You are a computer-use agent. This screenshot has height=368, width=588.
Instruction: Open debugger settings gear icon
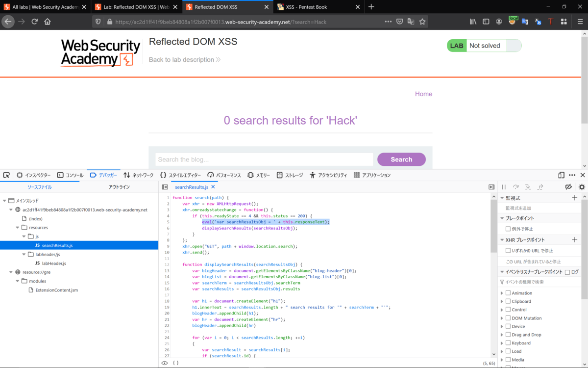pos(582,187)
